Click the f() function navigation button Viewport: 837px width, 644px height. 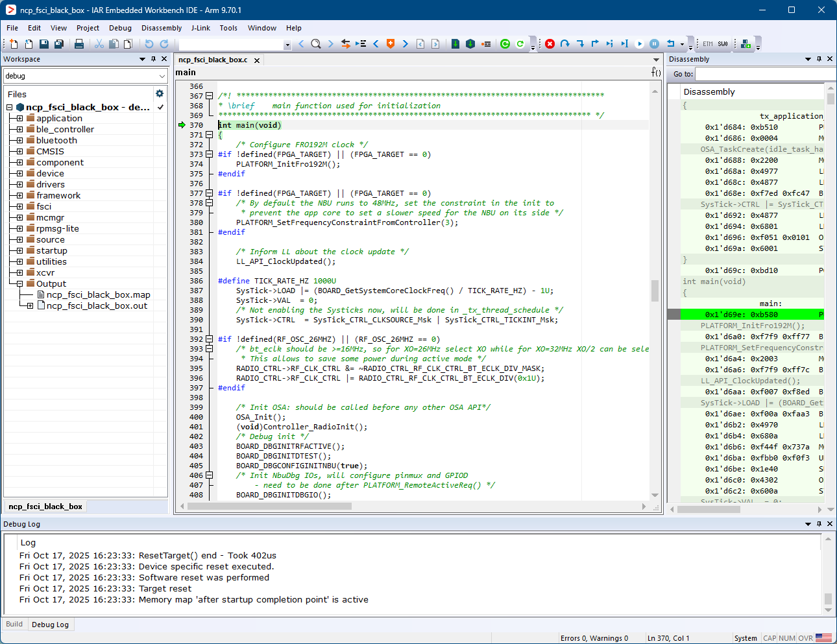(x=655, y=72)
